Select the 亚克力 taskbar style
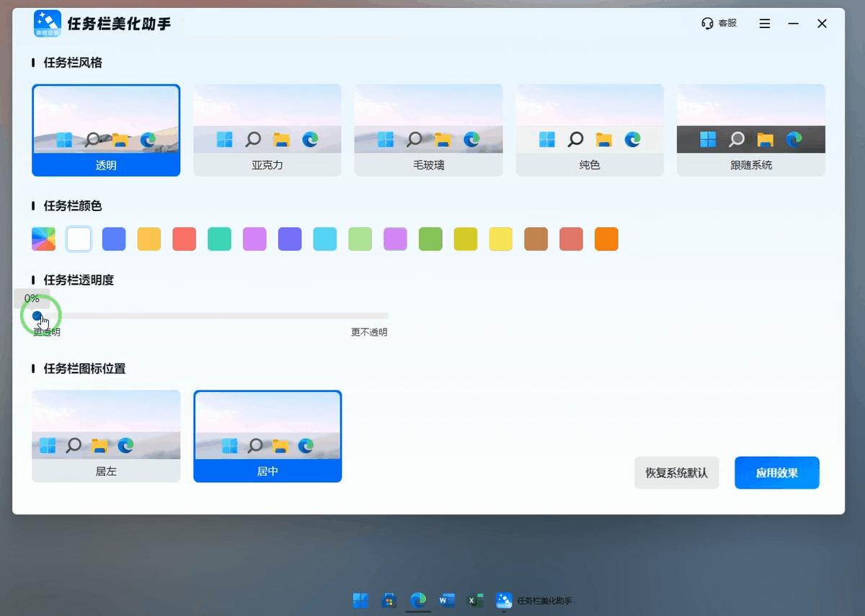This screenshot has height=616, width=865. pyautogui.click(x=267, y=130)
